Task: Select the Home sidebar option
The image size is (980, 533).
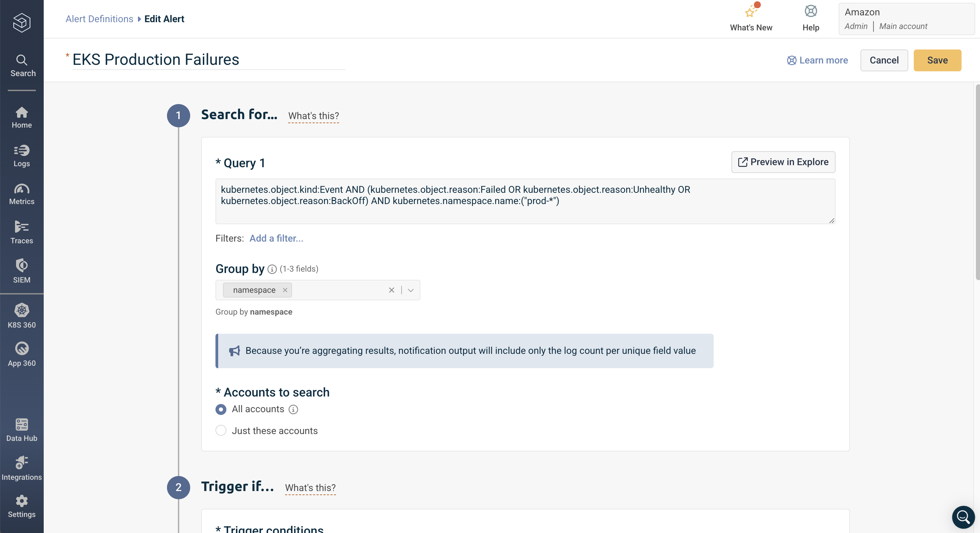Action: [21, 117]
